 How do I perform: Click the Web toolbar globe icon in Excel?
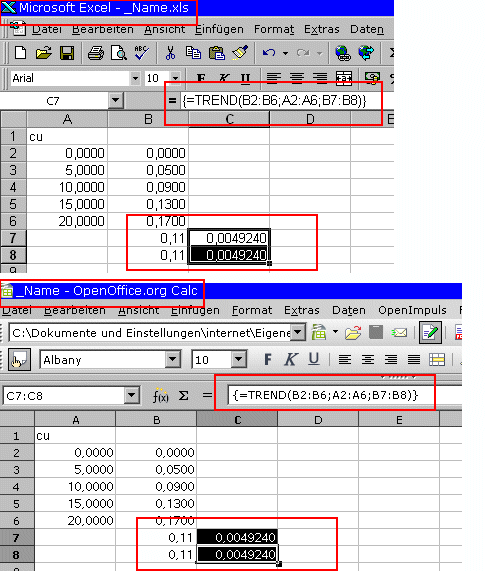[x=366, y=53]
